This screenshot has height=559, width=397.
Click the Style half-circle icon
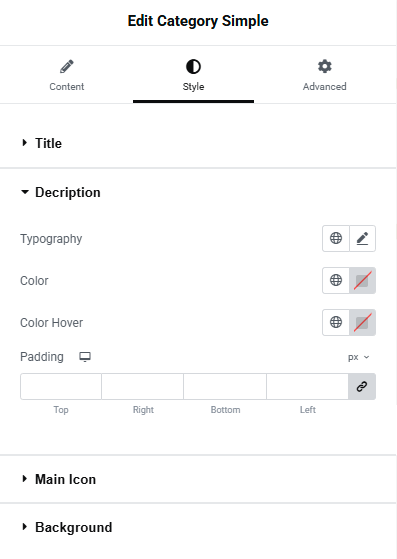click(194, 66)
